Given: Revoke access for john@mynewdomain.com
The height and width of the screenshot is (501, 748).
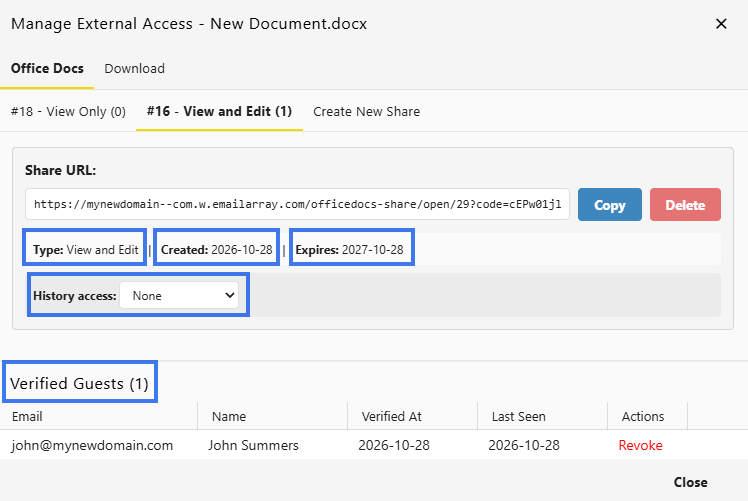Looking at the screenshot, I should coord(640,445).
